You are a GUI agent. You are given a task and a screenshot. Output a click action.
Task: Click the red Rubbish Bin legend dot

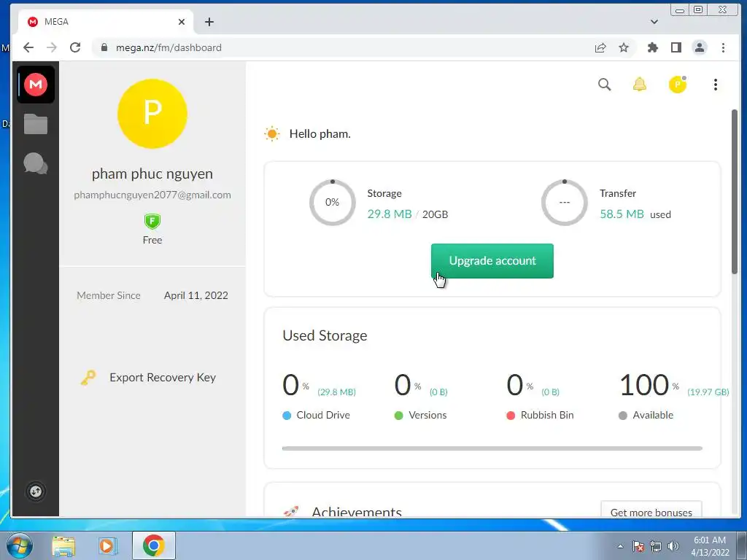(511, 415)
